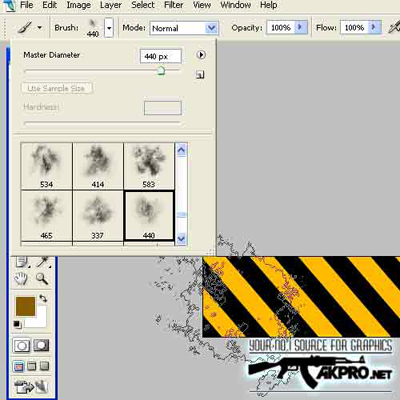The height and width of the screenshot is (400, 400).
Task: Open the brush picker flyout menu arrow
Action: tap(201, 55)
